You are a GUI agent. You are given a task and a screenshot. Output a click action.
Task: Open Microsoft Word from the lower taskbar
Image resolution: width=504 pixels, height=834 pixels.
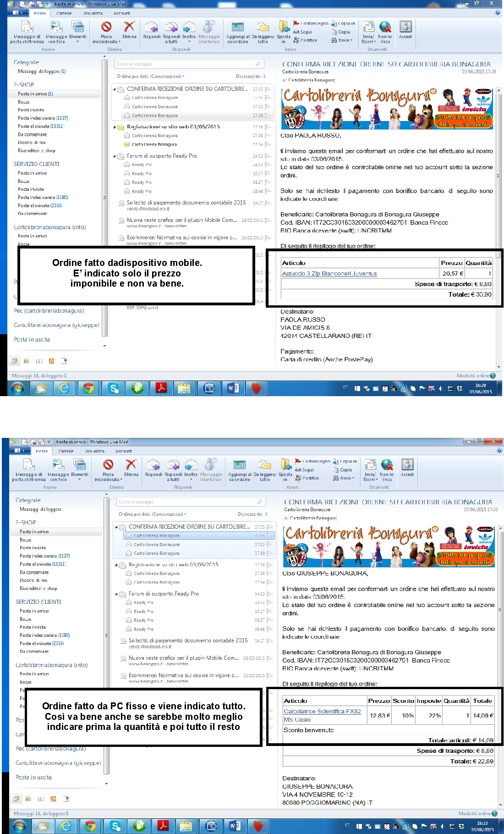(x=235, y=826)
